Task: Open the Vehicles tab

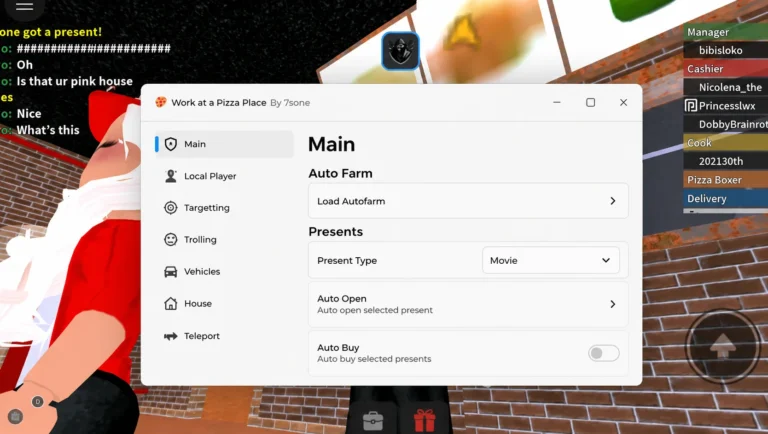Action: pos(224,271)
